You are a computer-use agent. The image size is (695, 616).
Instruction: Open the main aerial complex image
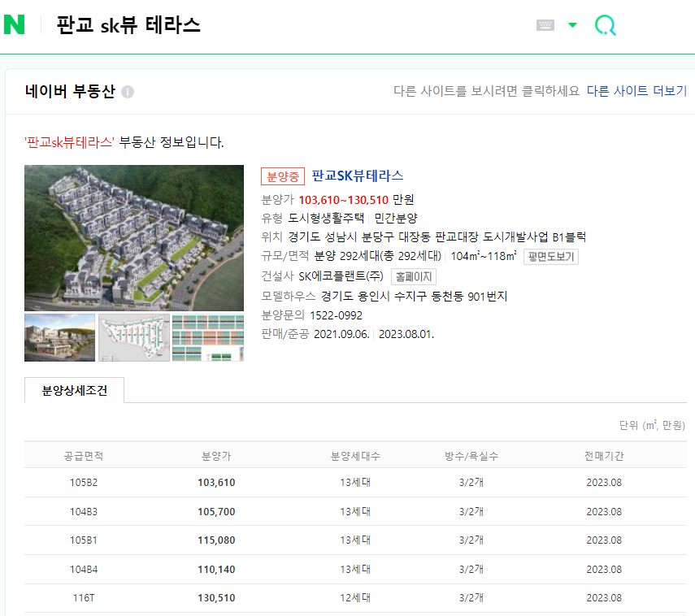134,238
